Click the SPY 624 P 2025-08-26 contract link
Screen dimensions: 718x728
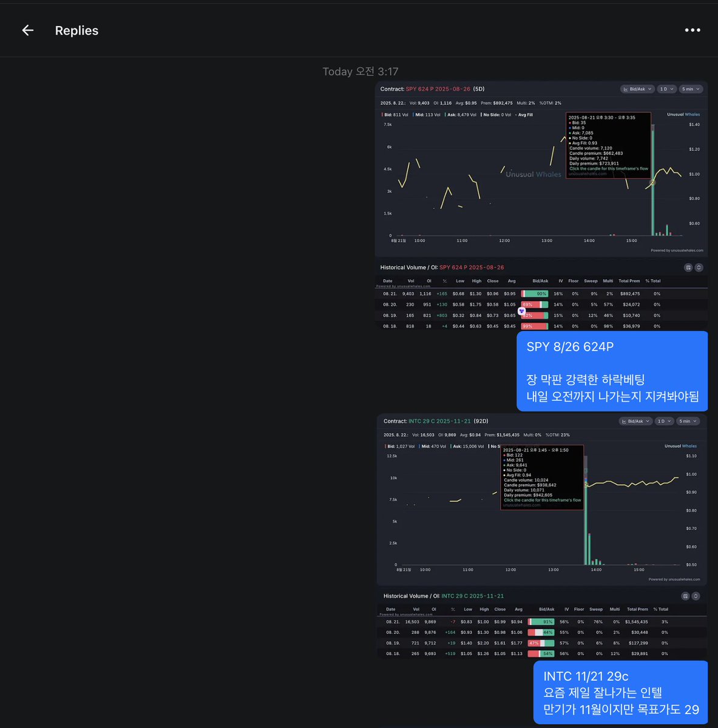439,89
